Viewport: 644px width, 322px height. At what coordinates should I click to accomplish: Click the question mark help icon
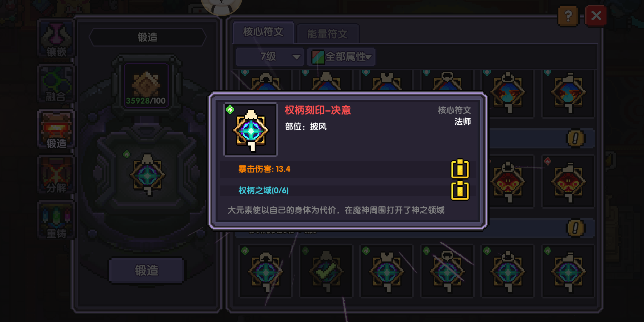pos(568,16)
